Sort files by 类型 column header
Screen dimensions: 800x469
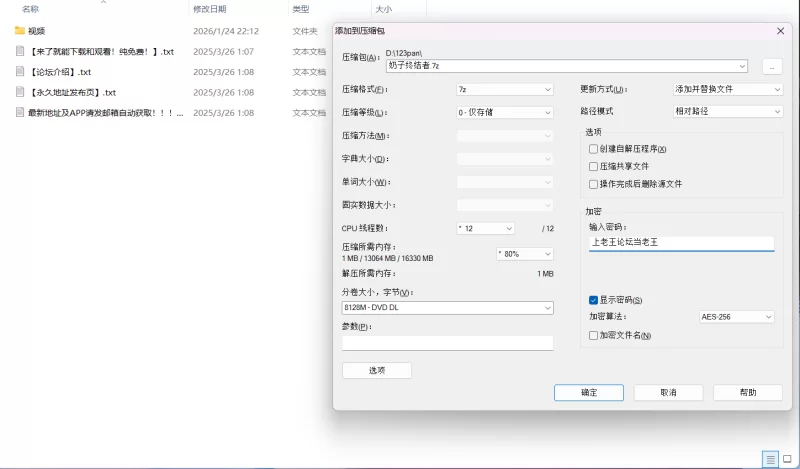[301, 9]
